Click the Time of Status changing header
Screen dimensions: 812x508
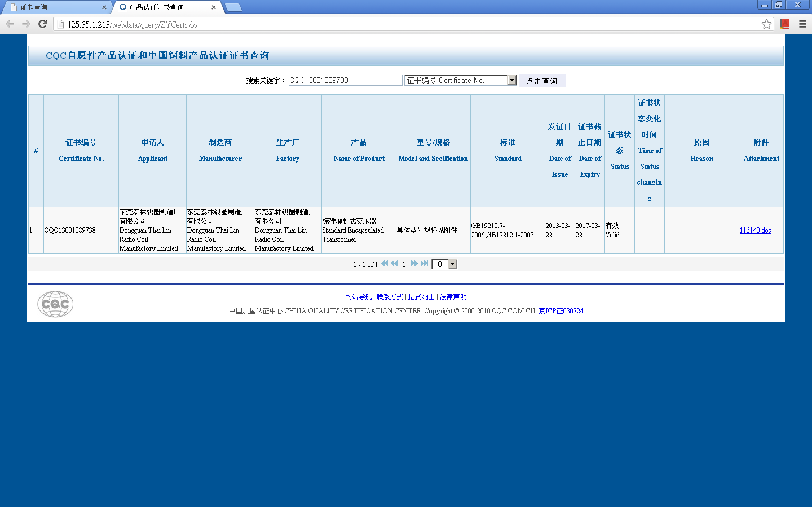point(650,151)
